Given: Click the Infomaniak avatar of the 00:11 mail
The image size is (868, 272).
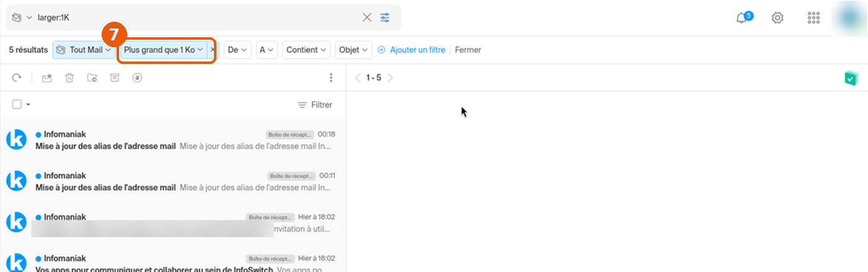Looking at the screenshot, I should point(16,181).
